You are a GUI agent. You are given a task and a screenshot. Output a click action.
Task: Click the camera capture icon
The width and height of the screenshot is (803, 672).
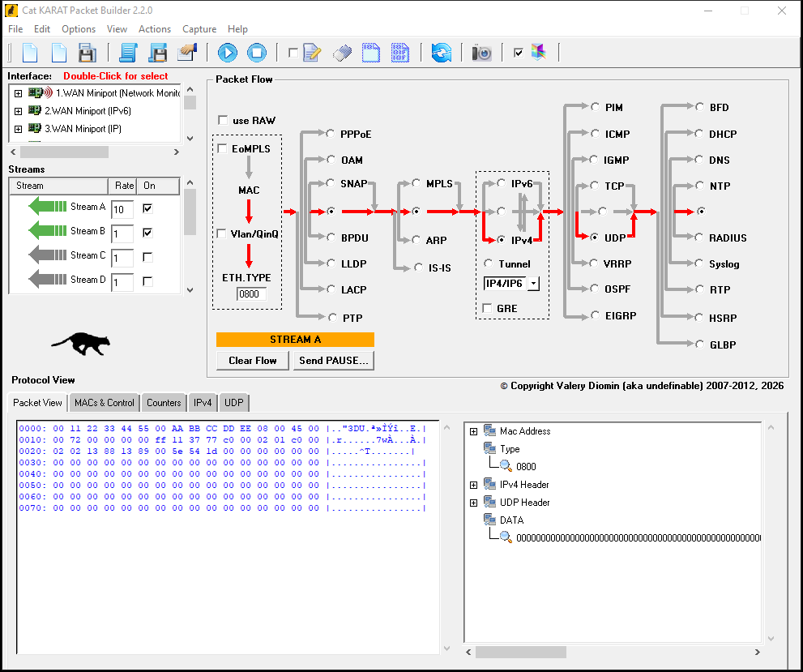tap(482, 53)
